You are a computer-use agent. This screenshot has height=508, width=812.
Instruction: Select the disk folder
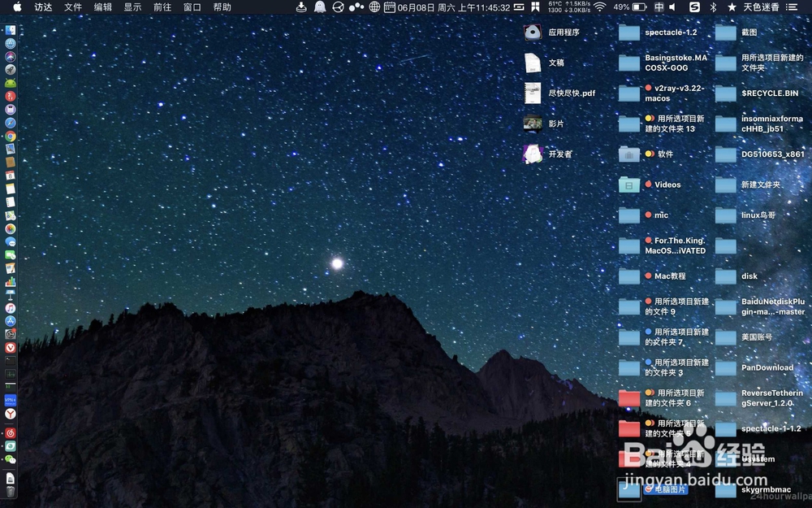tap(736, 276)
